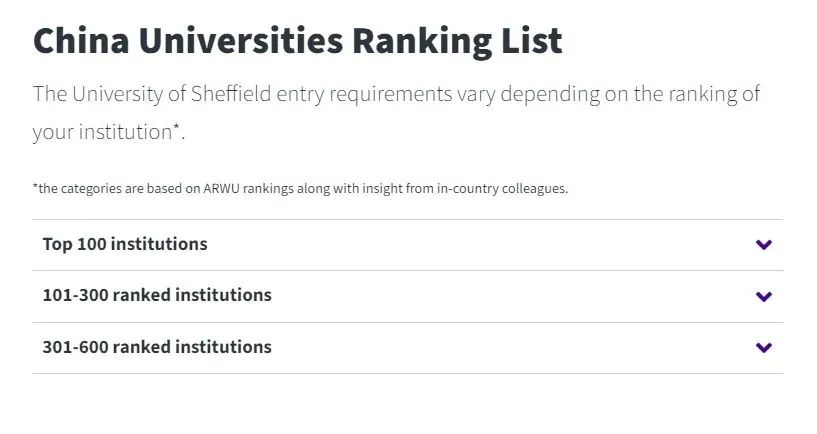Expand the 301-600 ranked institutions section
The image size is (817, 434).
click(x=407, y=348)
